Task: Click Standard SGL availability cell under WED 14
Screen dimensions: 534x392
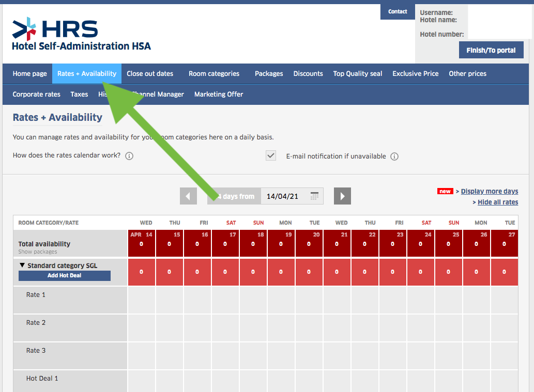Action: (x=142, y=272)
